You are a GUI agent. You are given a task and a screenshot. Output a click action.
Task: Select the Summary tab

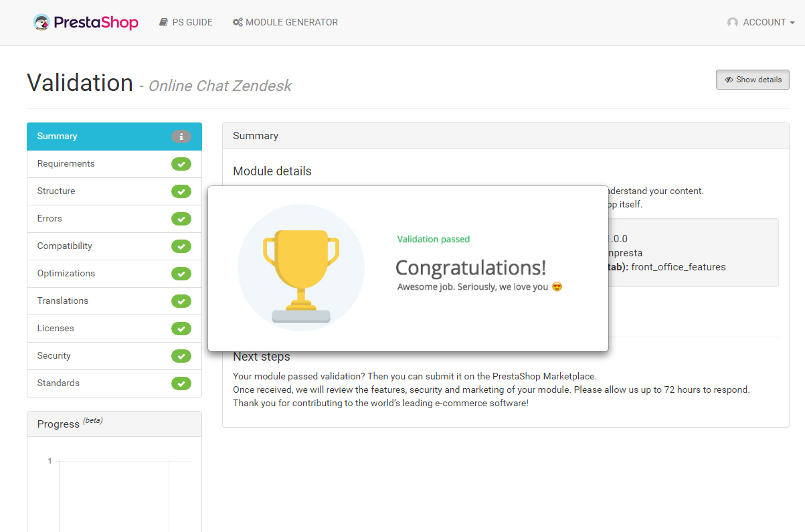tap(114, 137)
